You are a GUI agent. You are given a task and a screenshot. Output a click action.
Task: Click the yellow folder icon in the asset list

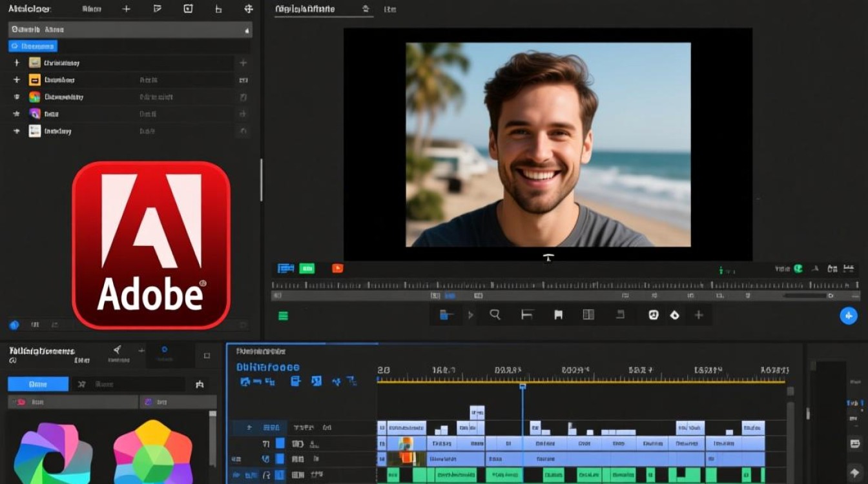[x=34, y=63]
